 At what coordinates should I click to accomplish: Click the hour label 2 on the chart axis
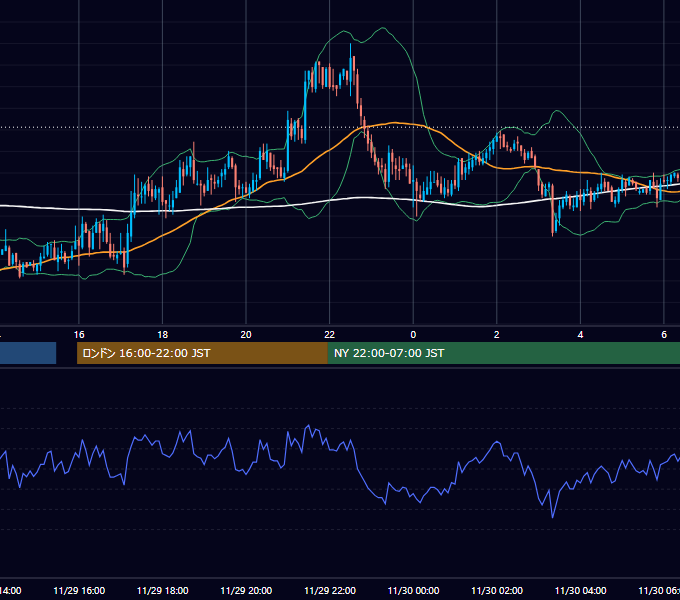coord(497,335)
